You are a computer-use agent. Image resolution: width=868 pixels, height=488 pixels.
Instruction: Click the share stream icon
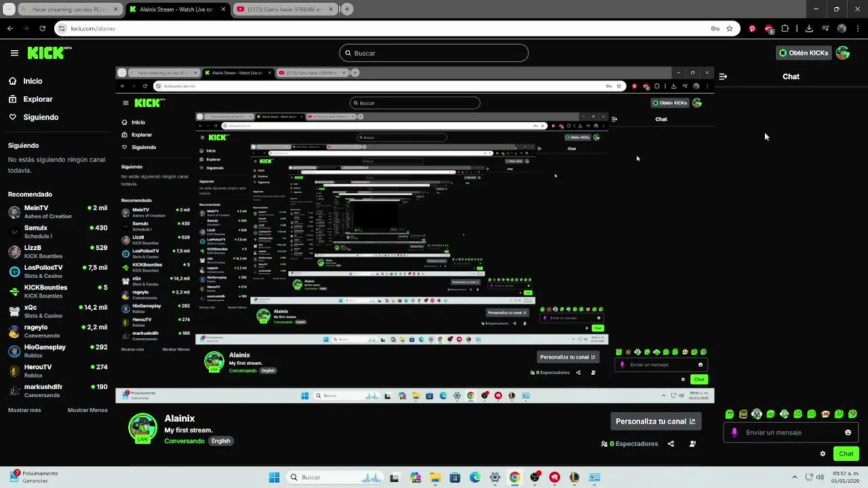(x=671, y=444)
